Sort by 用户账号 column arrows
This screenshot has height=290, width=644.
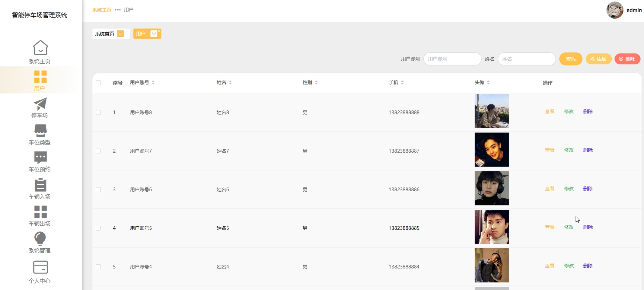coord(153,82)
